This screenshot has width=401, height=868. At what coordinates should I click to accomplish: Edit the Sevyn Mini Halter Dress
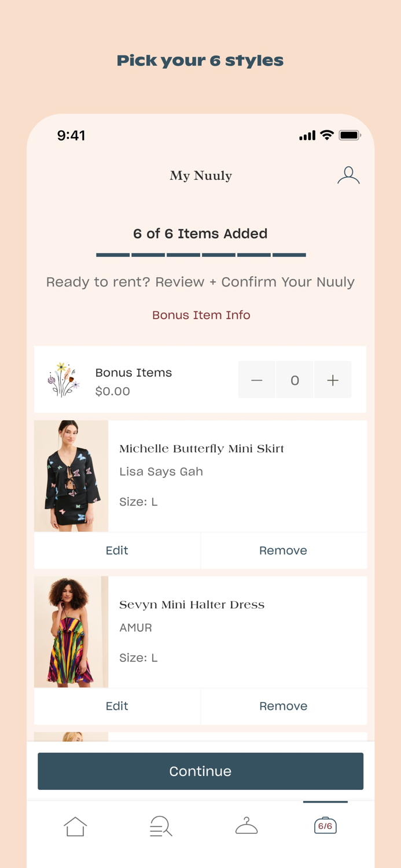click(x=117, y=706)
